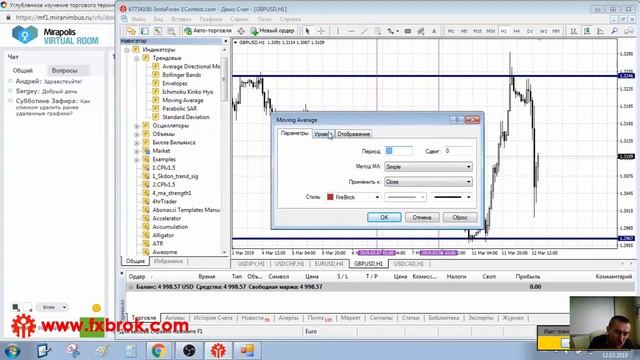Expand the Билла Вильямса tree node
Viewport: 640px width, 360px height.
click(137, 142)
